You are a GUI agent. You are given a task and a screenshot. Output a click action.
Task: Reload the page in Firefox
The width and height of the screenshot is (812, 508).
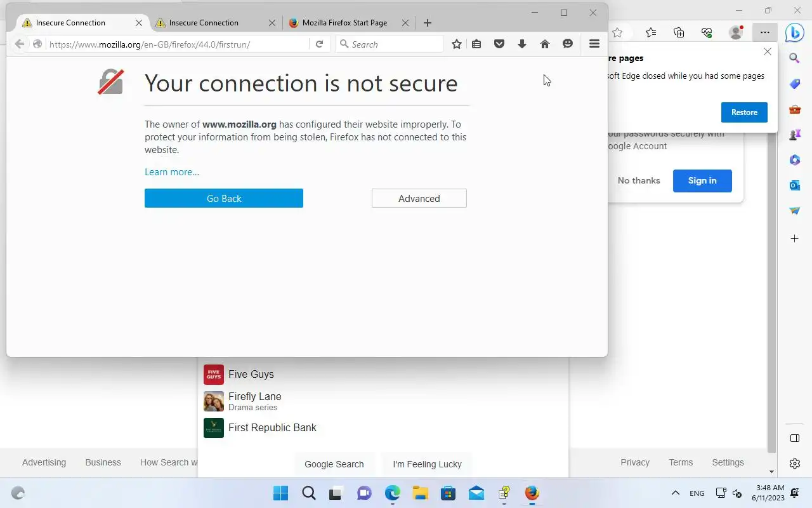click(320, 44)
